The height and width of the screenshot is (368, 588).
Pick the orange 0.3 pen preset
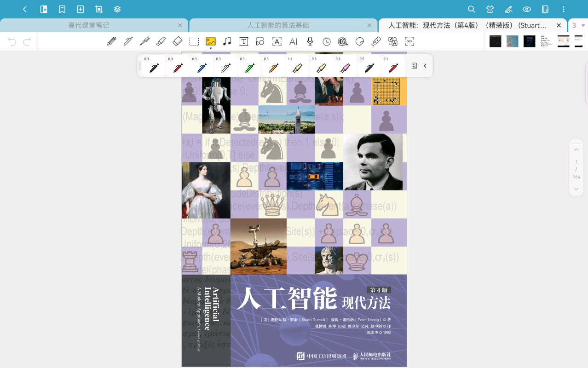(273, 66)
